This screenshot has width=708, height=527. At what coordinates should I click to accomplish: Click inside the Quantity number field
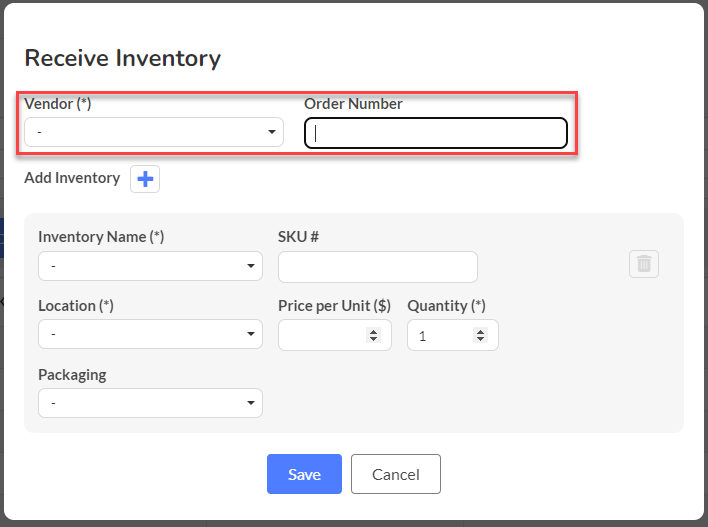pos(453,335)
